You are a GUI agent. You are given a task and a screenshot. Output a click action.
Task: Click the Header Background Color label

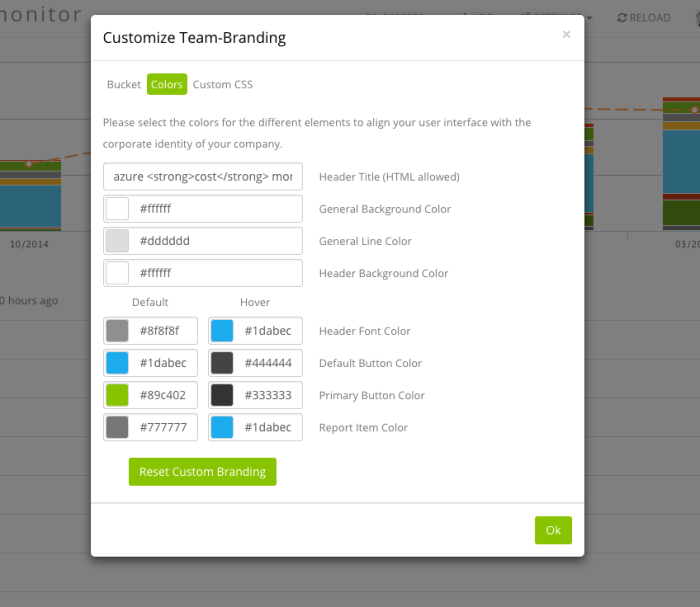click(383, 274)
